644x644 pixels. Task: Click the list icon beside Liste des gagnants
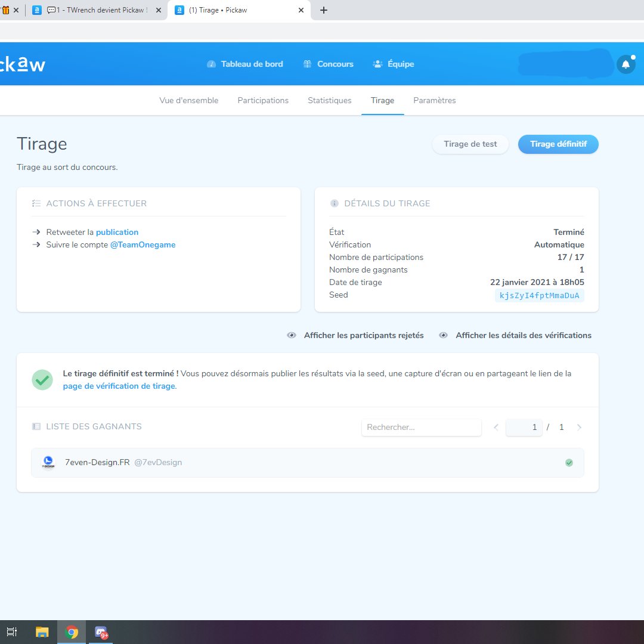pos(36,426)
